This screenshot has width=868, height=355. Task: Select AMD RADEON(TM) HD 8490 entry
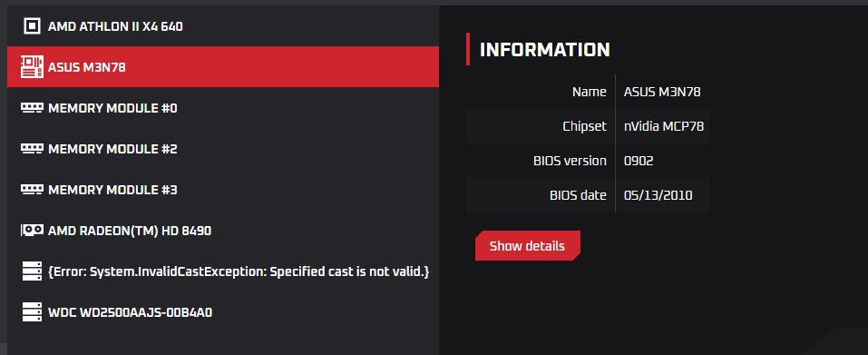[223, 231]
